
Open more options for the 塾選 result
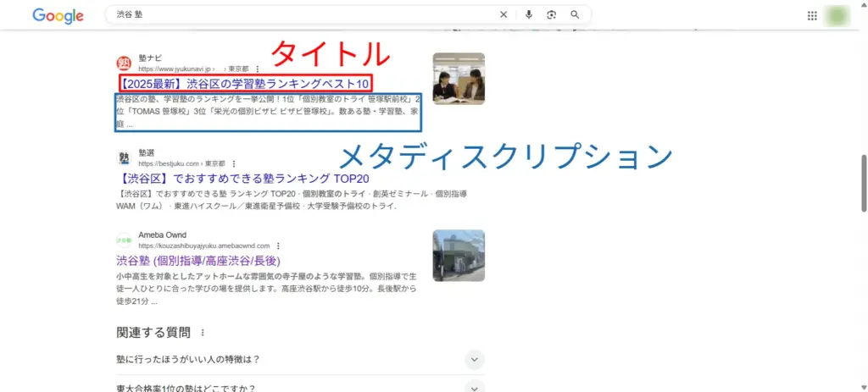click(234, 164)
